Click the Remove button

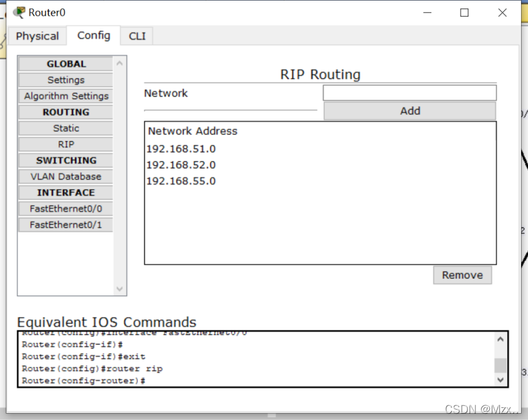point(462,275)
